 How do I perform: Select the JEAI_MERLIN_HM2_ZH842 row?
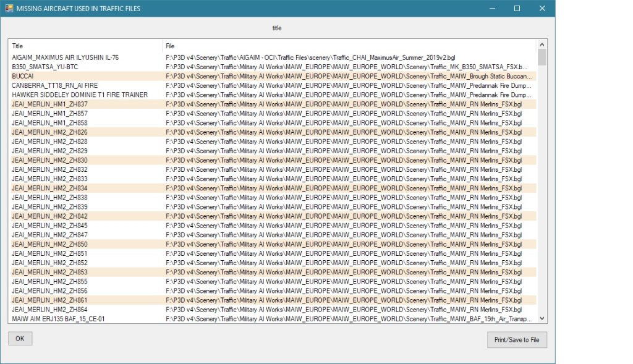point(49,216)
